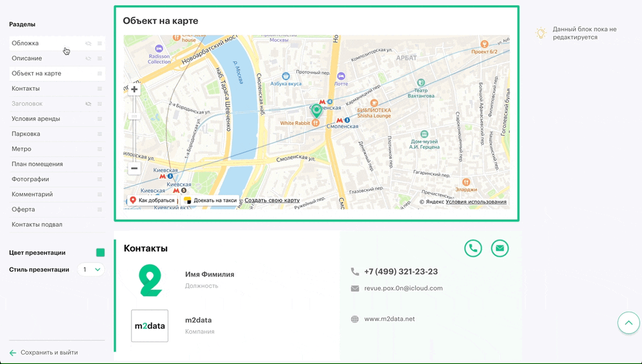Click the red pin icon next to Как добраться
Screen dimensions: 642x364
click(132, 200)
